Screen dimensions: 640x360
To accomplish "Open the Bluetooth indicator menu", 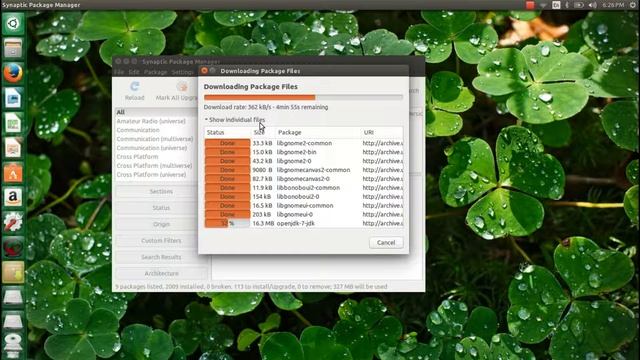I will [567, 5].
